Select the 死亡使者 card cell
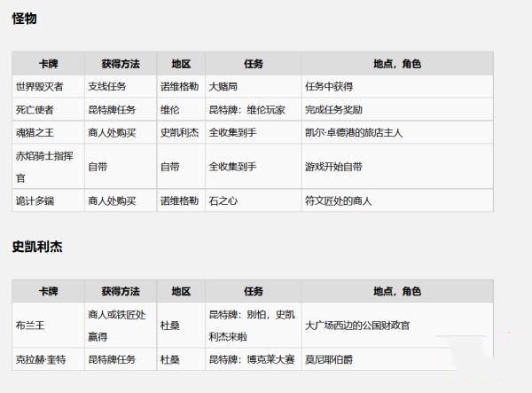This screenshot has width=532, height=393. click(x=35, y=109)
